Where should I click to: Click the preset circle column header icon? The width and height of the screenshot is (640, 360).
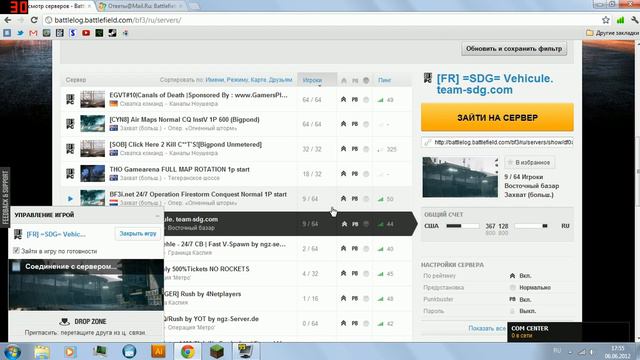[x=366, y=80]
